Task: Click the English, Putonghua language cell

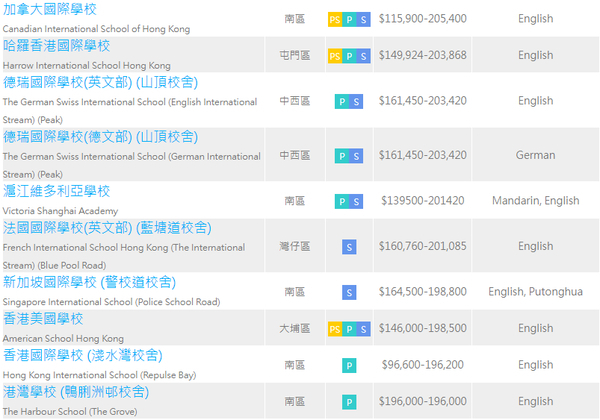Action: [x=535, y=292]
